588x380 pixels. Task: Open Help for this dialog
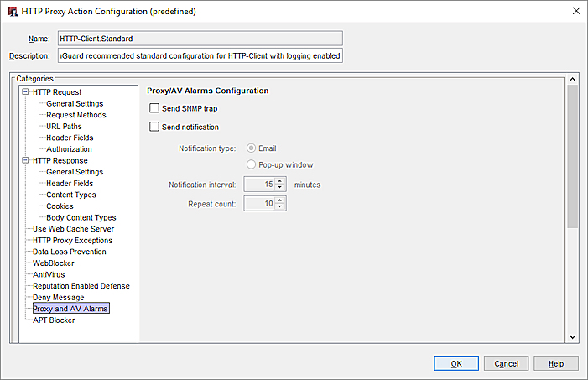(556, 363)
